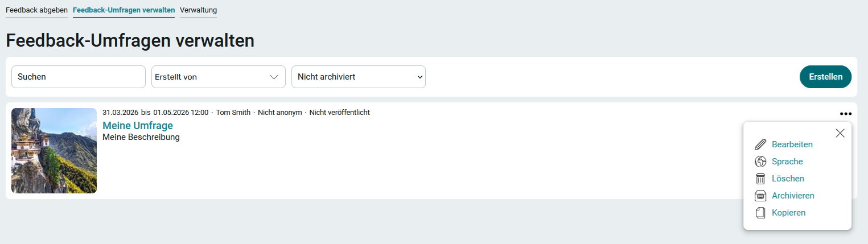Choose Kopieren from the context menu
868x244 pixels.
788,213
